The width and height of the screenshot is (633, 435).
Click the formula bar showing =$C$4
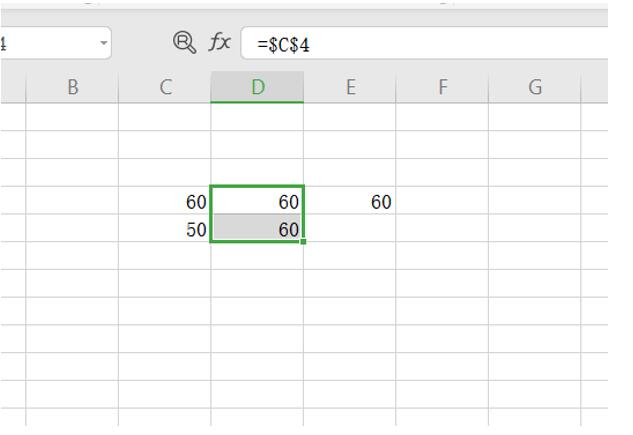[x=420, y=44]
